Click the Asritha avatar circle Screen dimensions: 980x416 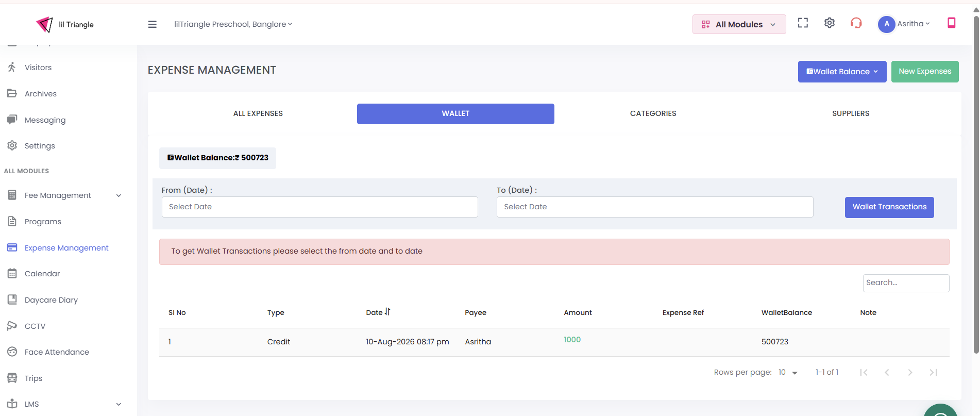click(x=886, y=24)
